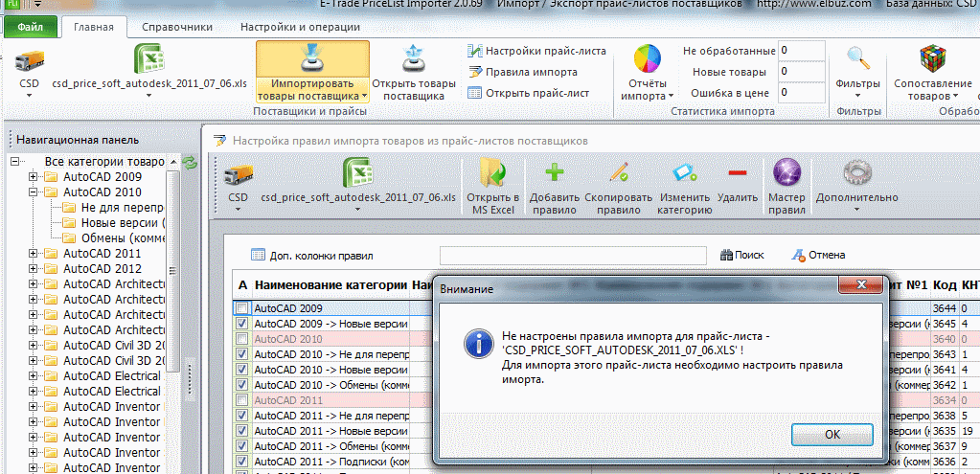Viewport: 980px width, 474px height.
Task: Click the Дополнительно gear icon
Action: point(856,172)
